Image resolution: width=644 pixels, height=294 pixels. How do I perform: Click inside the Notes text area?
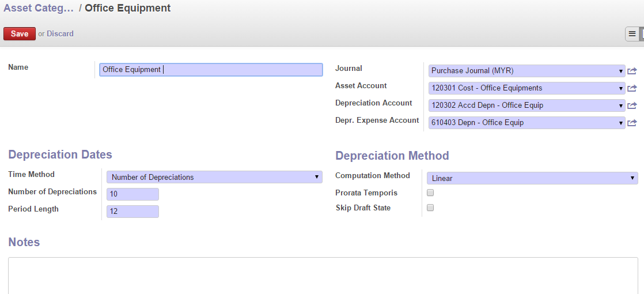(x=323, y=276)
